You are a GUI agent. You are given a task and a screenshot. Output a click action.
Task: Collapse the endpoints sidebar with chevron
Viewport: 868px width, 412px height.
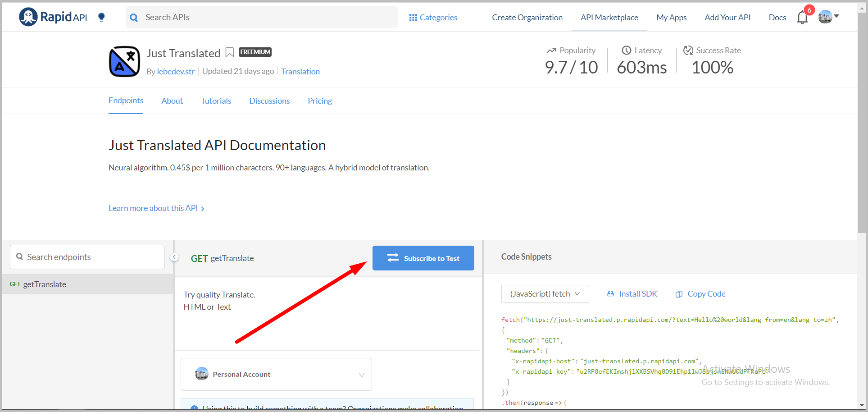174,257
